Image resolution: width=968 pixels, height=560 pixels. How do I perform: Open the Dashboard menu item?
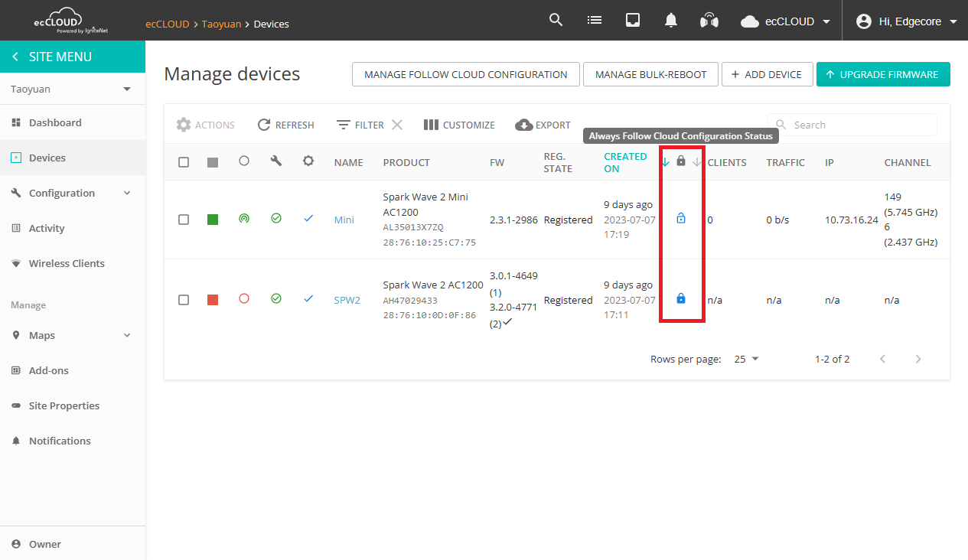[x=72, y=122]
